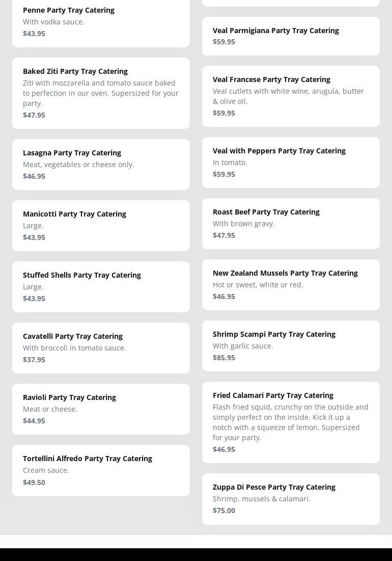Viewport: 392px width, 561px height.
Task: Select Roast Beef Party Tray Catering
Action: coord(291,224)
